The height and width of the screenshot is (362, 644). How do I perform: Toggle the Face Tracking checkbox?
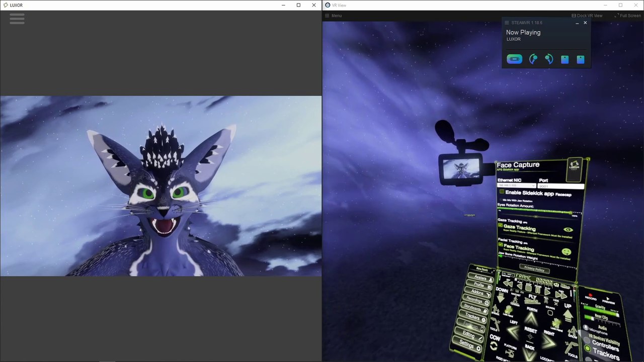coord(501,245)
